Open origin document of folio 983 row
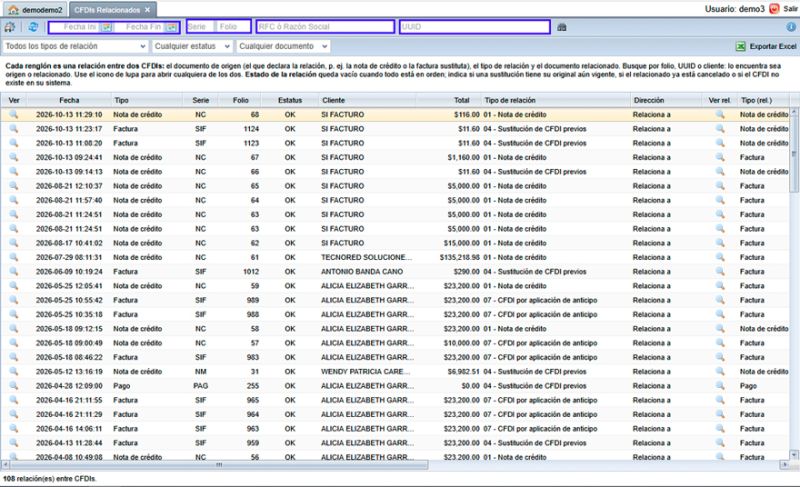This screenshot has height=487, width=800. pos(14,357)
